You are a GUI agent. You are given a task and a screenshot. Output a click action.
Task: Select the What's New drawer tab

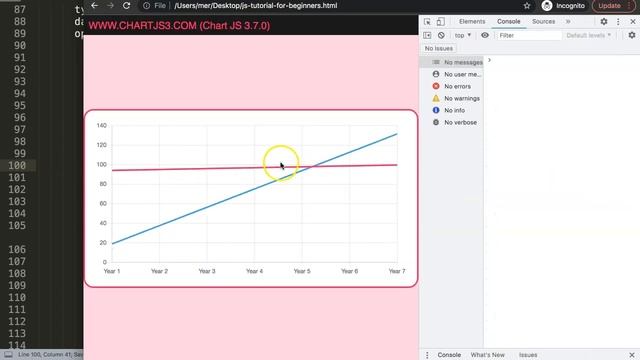click(488, 355)
